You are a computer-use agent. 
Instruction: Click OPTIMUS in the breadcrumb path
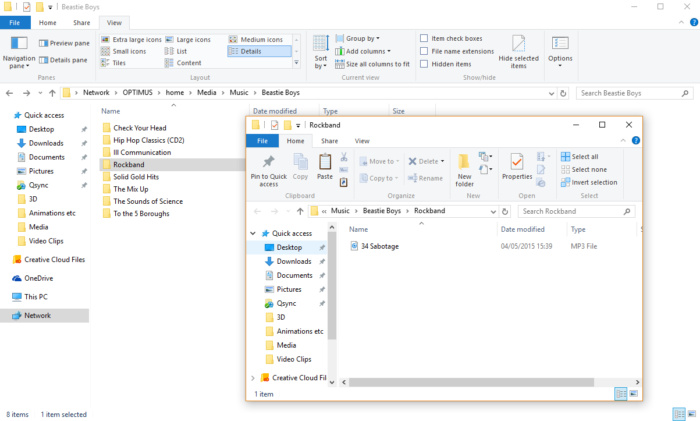138,93
